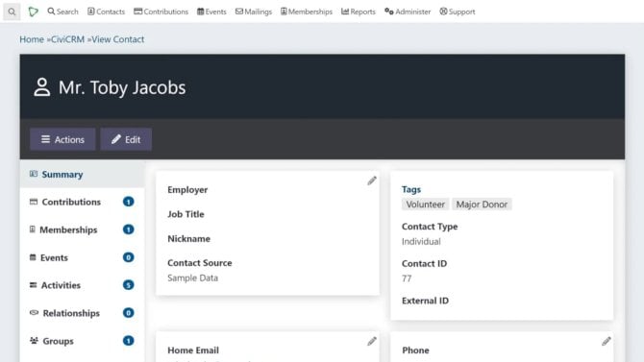
Task: Open the Administer menu
Action: click(x=408, y=12)
